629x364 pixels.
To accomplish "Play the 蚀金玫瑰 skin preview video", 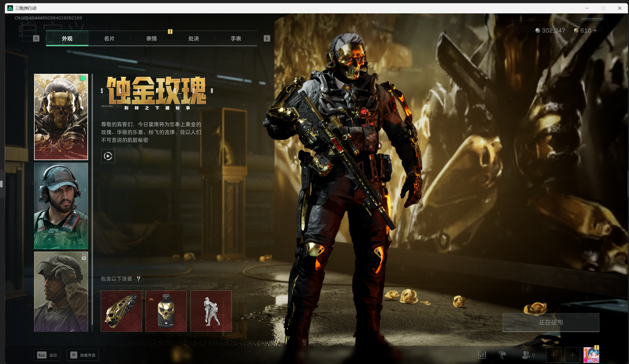I will (x=108, y=156).
